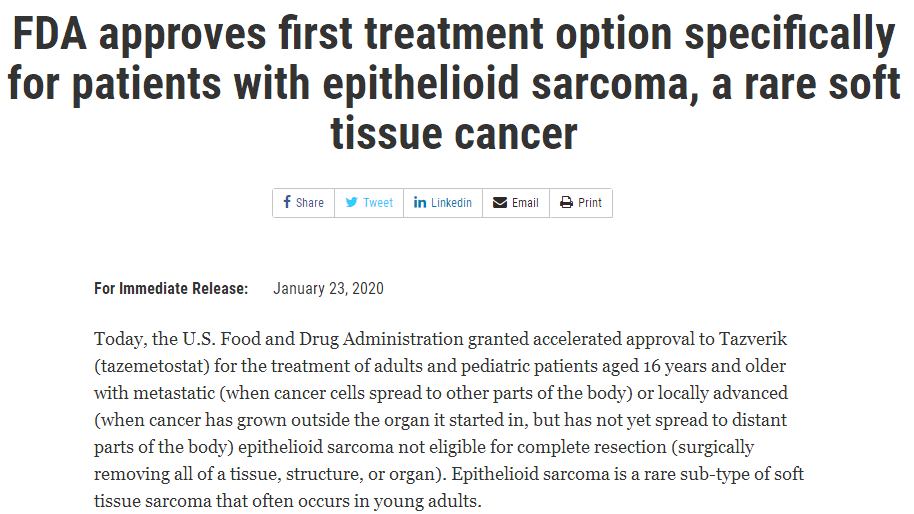Click the word "Tazverik" in the paragraph
The image size is (914, 514).
pyautogui.click(x=753, y=339)
